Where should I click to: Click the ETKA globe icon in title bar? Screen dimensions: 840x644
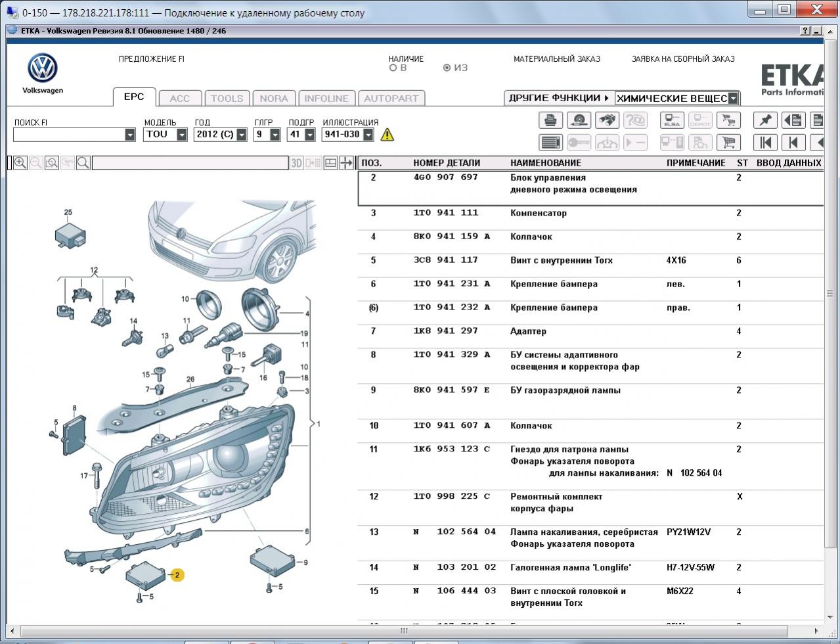12,30
